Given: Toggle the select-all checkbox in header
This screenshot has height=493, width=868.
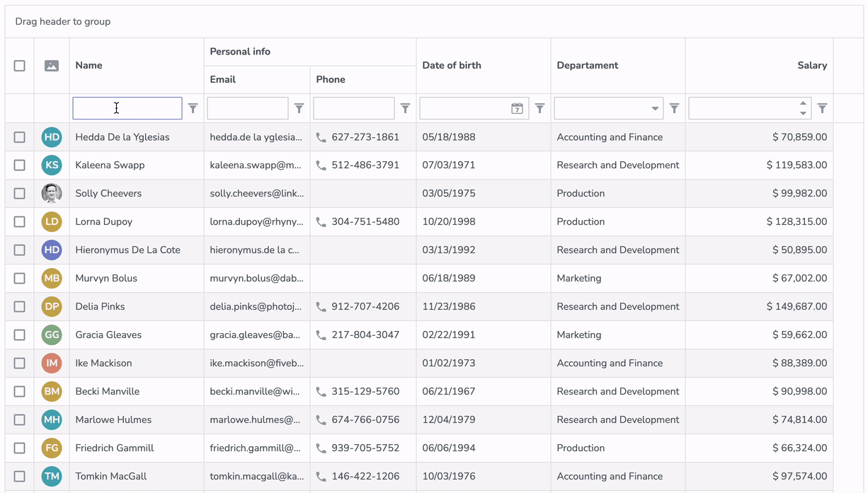Looking at the screenshot, I should (19, 66).
